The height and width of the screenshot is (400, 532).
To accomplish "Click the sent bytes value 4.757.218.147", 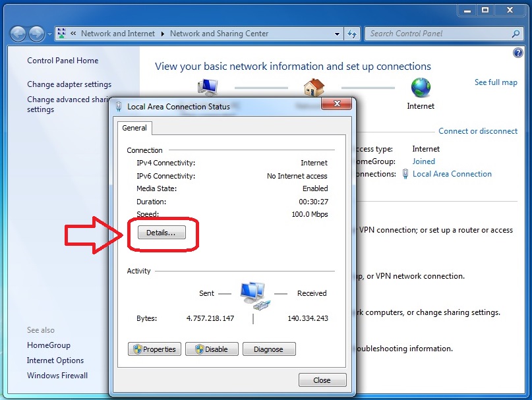I will 210,318.
